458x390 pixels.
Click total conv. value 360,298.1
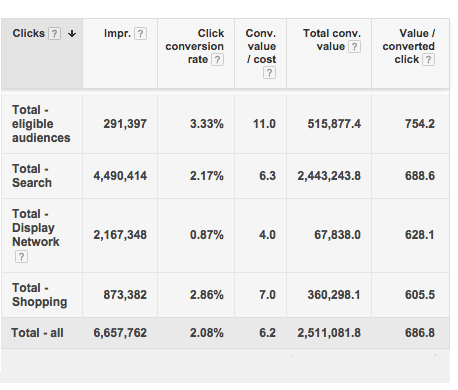pos(334,295)
